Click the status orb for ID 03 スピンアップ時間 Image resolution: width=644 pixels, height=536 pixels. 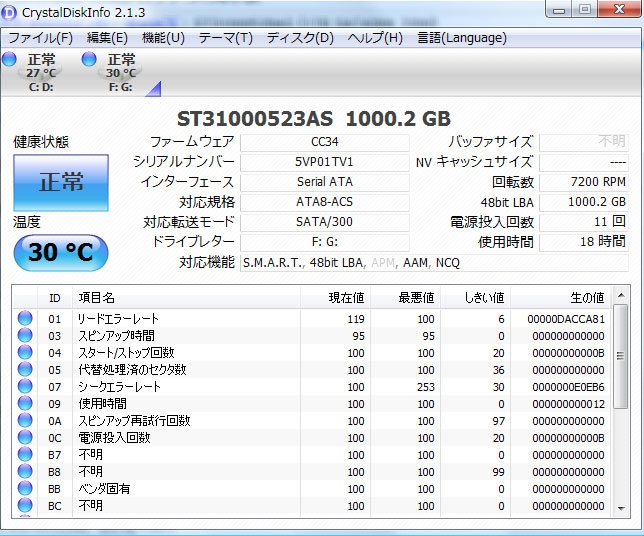click(x=25, y=335)
